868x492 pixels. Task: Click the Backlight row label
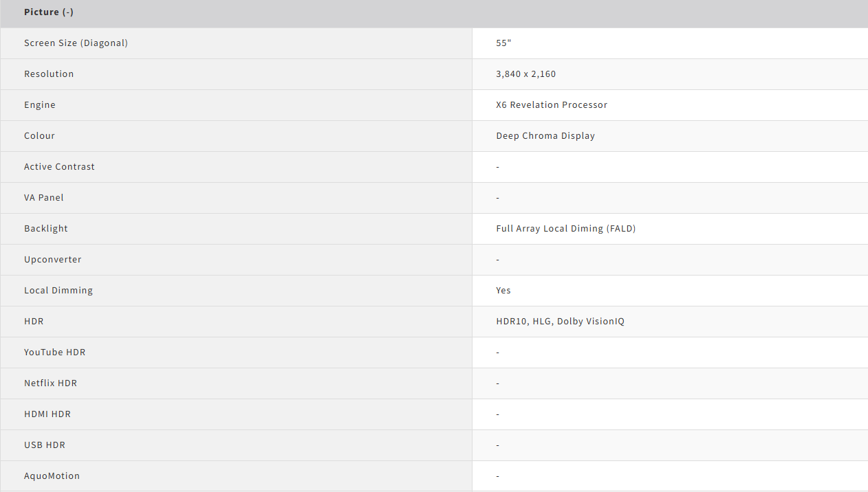46,229
